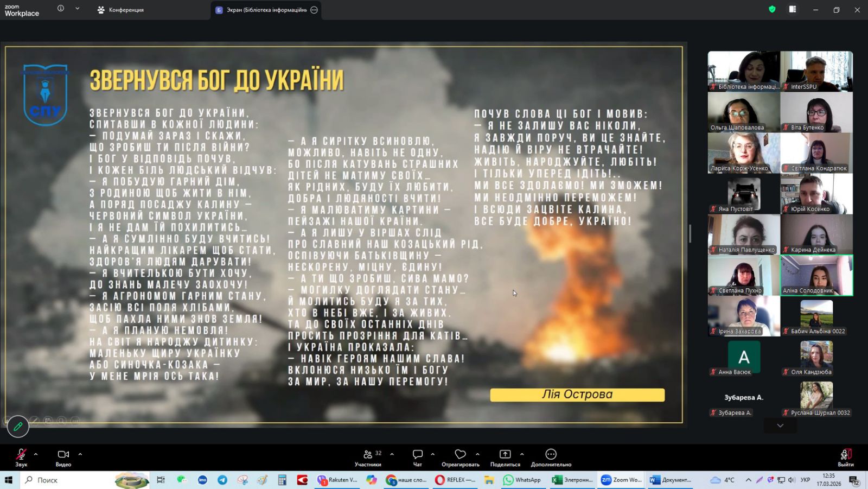
Task: Click the meeting info icon near Workplace
Action: click(x=61, y=9)
